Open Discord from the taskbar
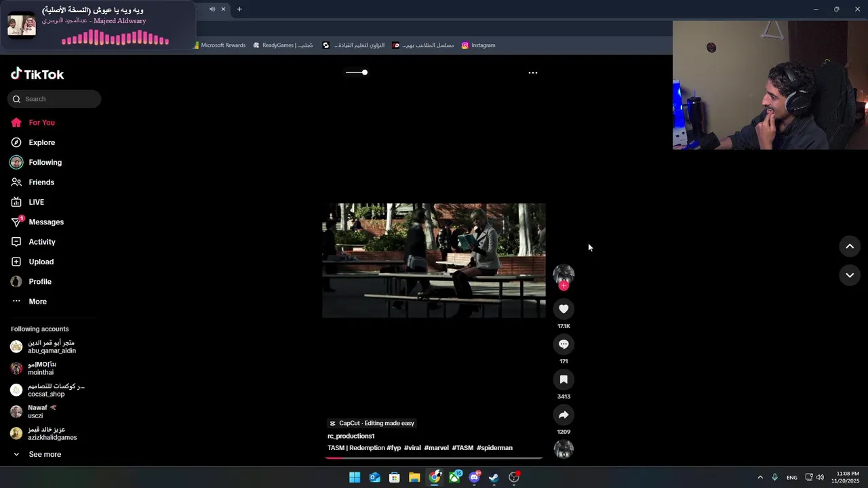Screen dimensions: 868x488 475,477
